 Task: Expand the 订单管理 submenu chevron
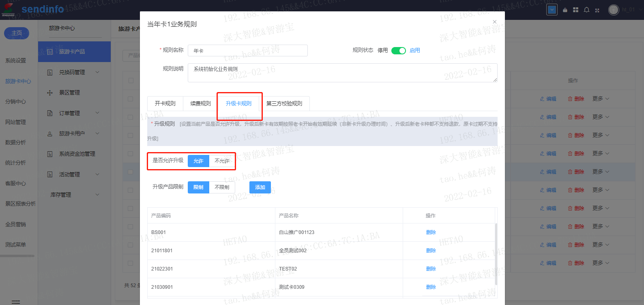click(x=97, y=113)
